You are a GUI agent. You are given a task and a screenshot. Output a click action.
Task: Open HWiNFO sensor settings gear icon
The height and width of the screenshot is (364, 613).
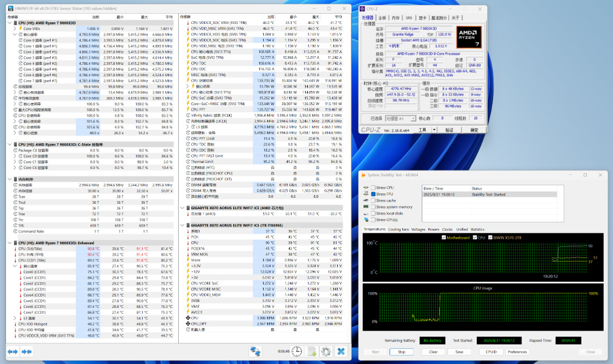pyautogui.click(x=326, y=351)
